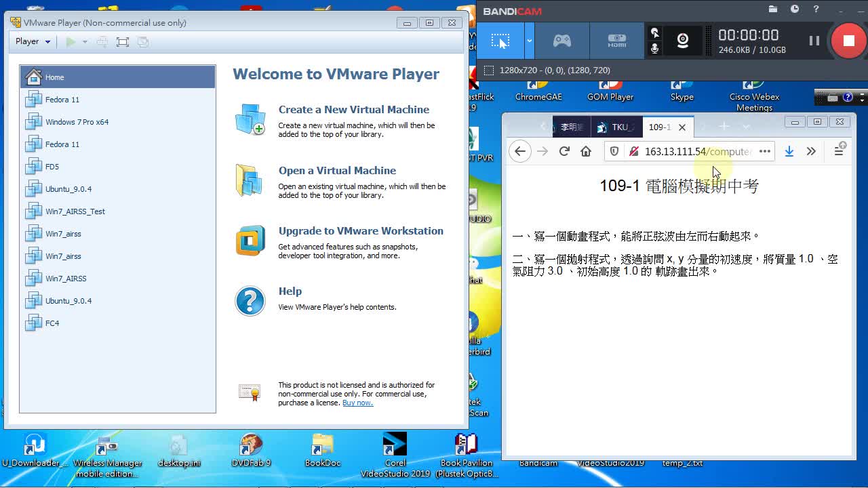Pause the Bandicam recording
868x488 pixels.
[814, 41]
